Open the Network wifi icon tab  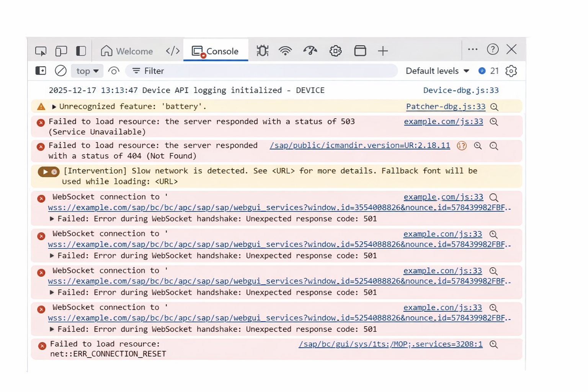(285, 51)
